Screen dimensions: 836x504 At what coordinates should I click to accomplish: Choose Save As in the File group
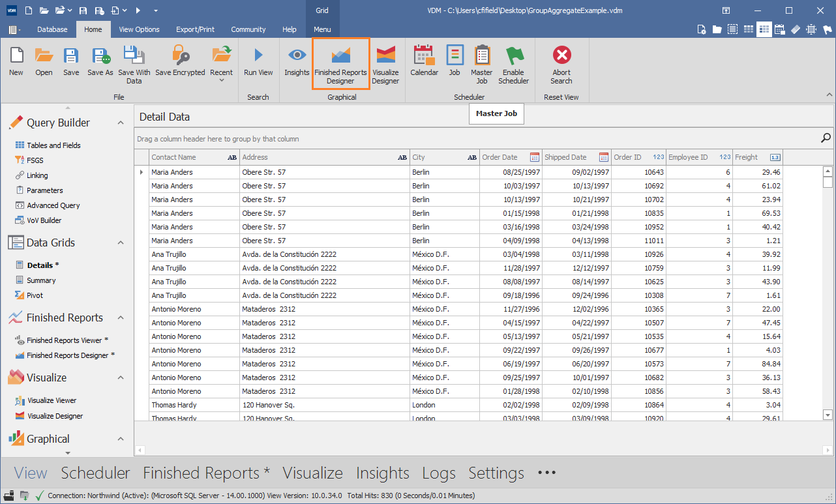tap(100, 62)
